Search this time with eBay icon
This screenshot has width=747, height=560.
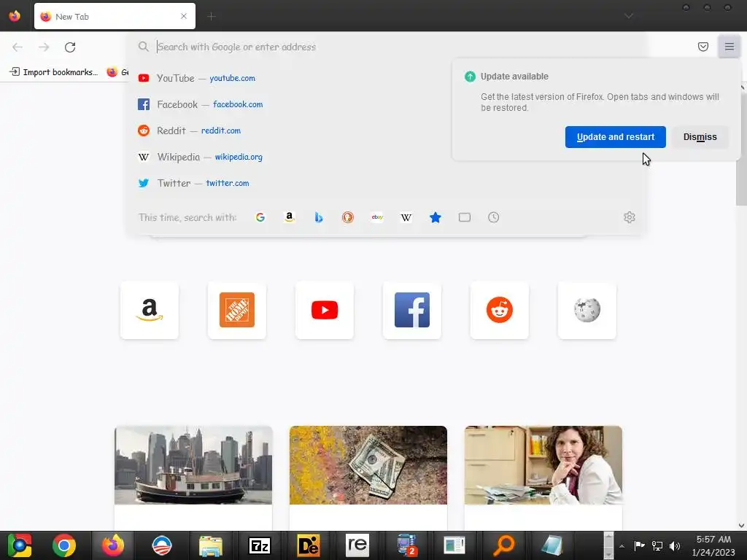coord(377,217)
